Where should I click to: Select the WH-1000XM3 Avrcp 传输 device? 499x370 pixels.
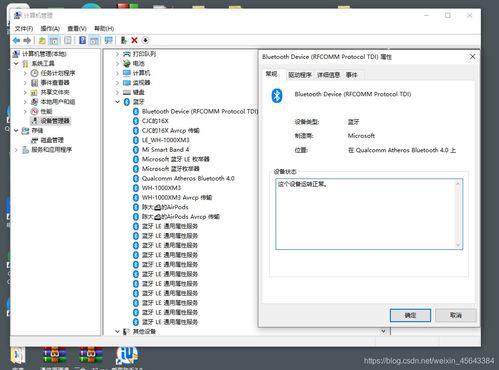177,197
